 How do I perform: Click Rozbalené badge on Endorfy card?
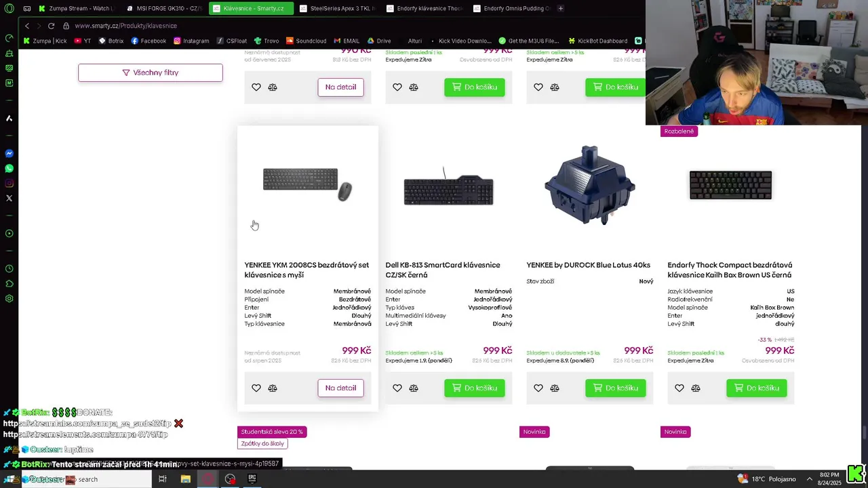point(679,131)
